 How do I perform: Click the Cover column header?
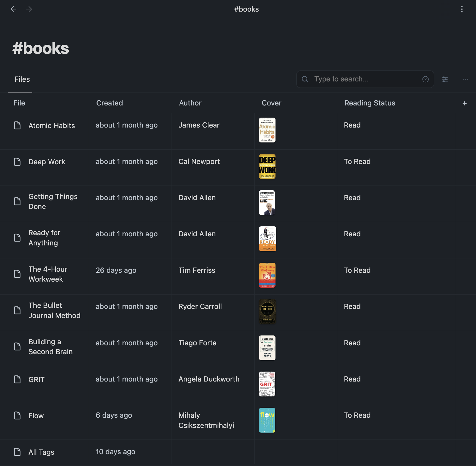[271, 103]
